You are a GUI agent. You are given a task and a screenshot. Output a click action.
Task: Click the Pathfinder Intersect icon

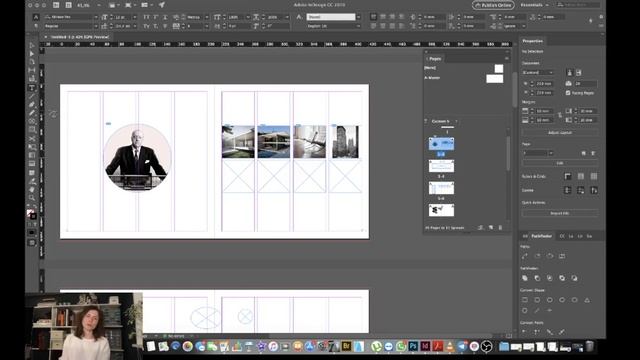550,278
